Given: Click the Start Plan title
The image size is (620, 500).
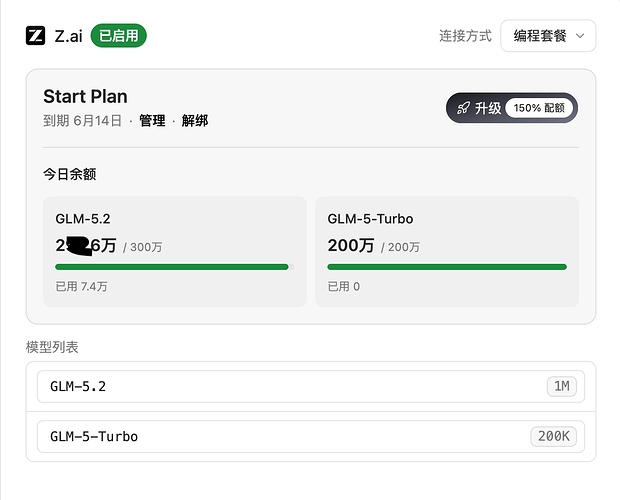Looking at the screenshot, I should [x=85, y=96].
